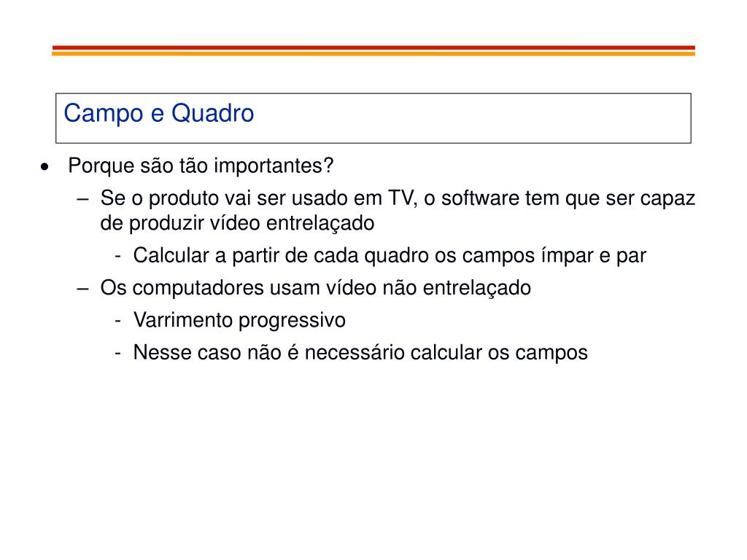Click 'Nesse caso não é necessário calcular'
This screenshot has width=747, height=560.
point(360,353)
